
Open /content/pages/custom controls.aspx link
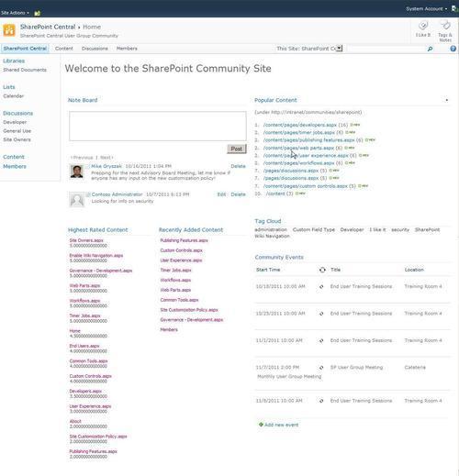click(306, 186)
